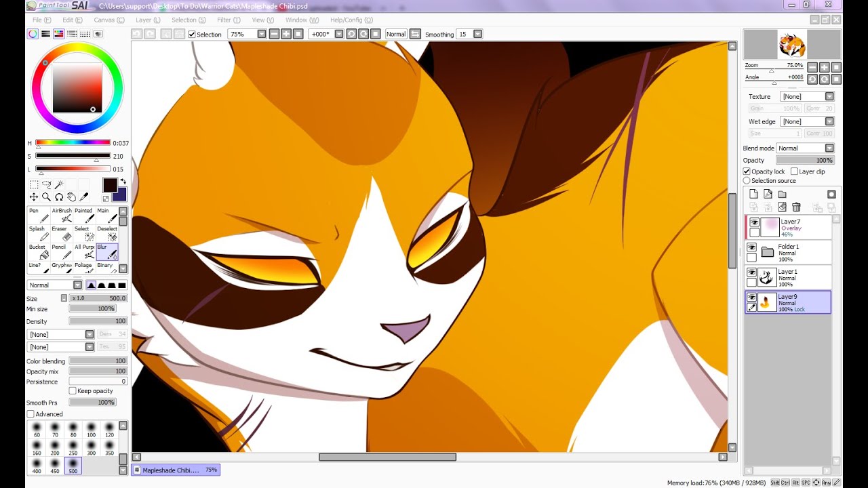The image size is (868, 488).
Task: Open the Texture dropdown in layer panel
Action: click(829, 97)
